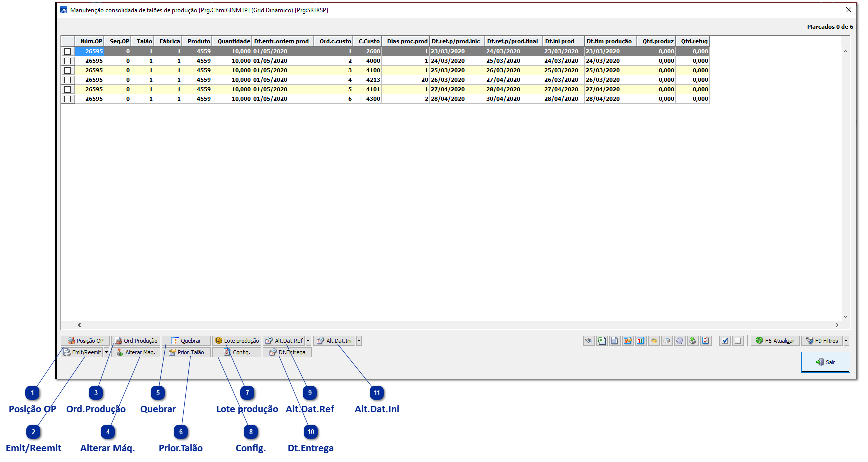This screenshot has height=462, width=868.
Task: Refresh the grid with F5-Atualizar
Action: coord(775,341)
